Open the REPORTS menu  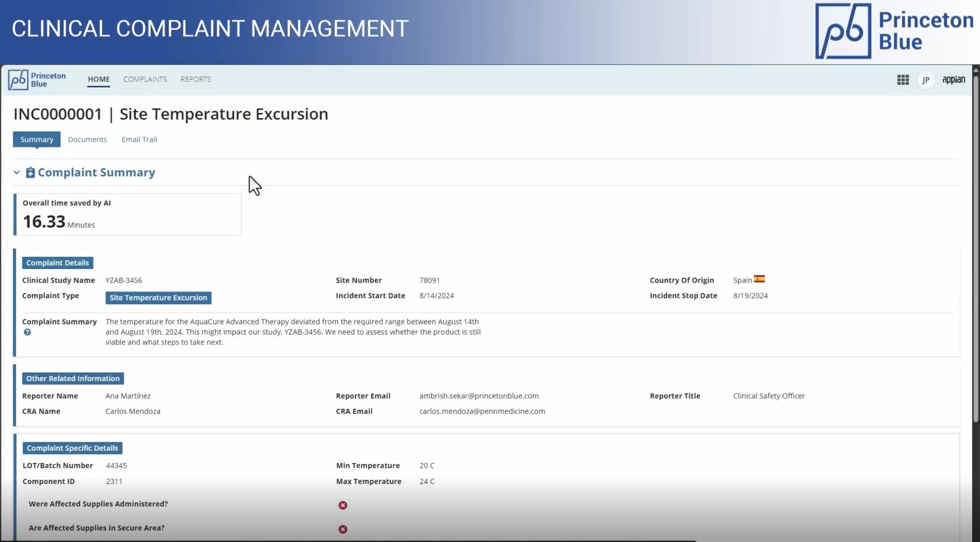tap(196, 79)
